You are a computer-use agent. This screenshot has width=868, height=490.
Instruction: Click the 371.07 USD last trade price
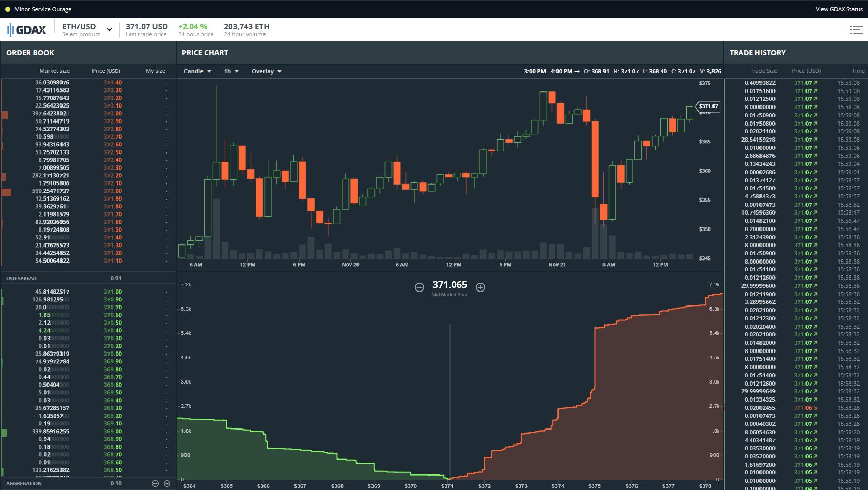(147, 26)
